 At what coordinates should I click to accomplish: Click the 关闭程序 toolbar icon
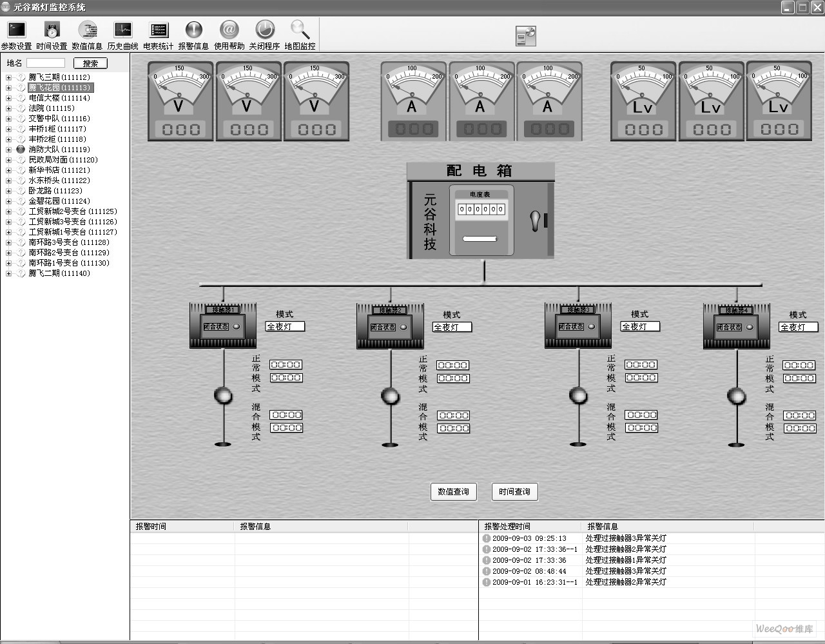264,30
